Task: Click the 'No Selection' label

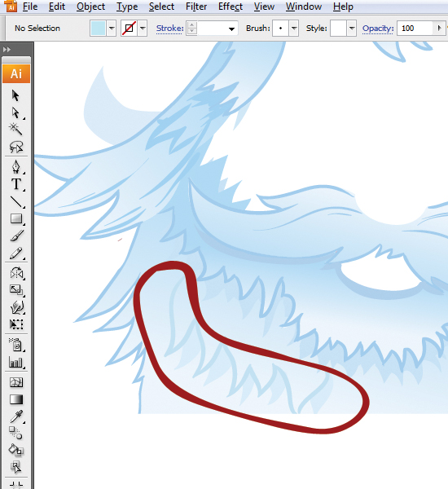Action: [37, 29]
